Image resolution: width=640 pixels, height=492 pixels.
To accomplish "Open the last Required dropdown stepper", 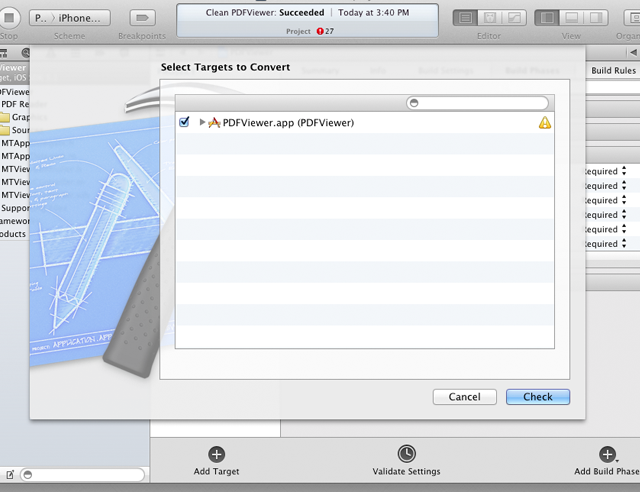I will 624,243.
